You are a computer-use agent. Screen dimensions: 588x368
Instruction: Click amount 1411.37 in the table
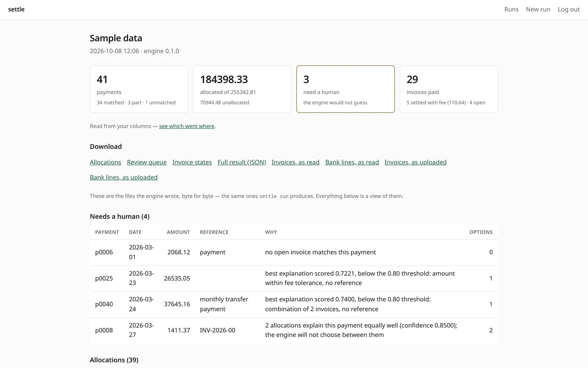[179, 330]
